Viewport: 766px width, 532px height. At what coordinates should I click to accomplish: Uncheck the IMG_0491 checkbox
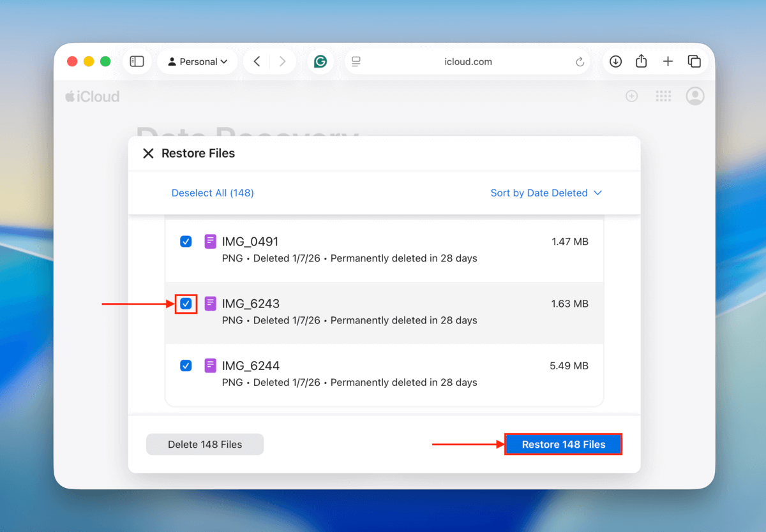coord(186,242)
